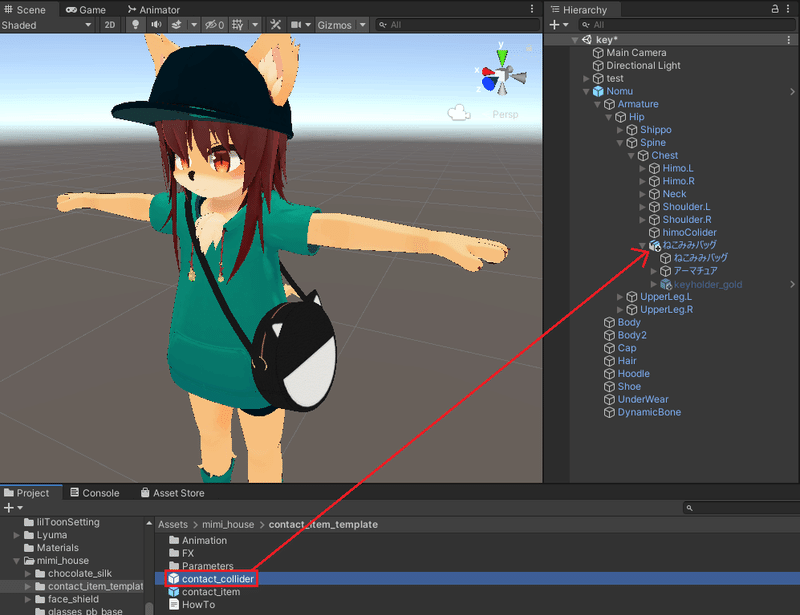The width and height of the screenshot is (800, 615).
Task: Open grid settings dropdown arrow
Action: 255,24
